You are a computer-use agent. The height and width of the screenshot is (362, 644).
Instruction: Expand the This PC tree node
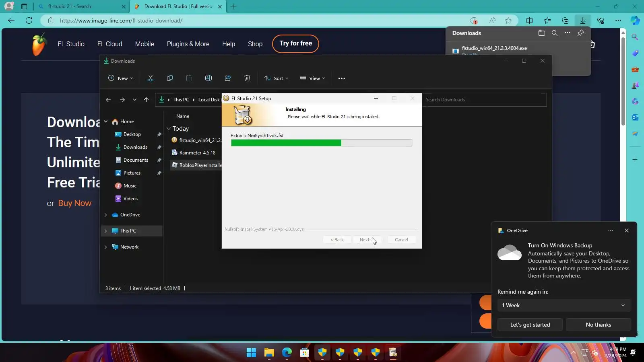[106, 231]
